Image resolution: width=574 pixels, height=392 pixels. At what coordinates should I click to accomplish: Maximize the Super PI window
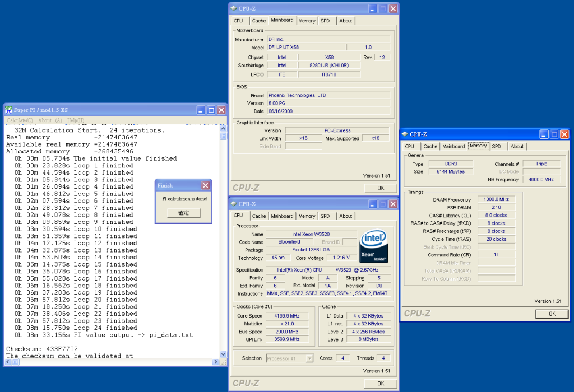pyautogui.click(x=211, y=110)
